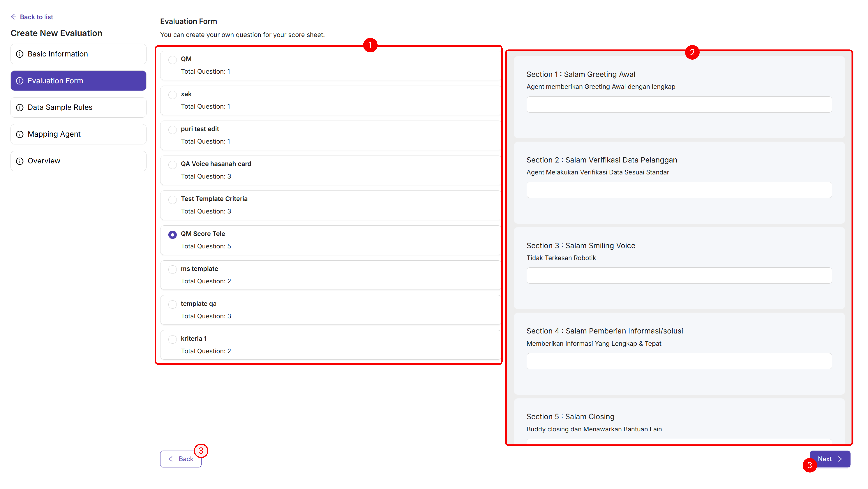868x489 pixels.
Task: Select Test Template Criteria radio option
Action: [173, 200]
